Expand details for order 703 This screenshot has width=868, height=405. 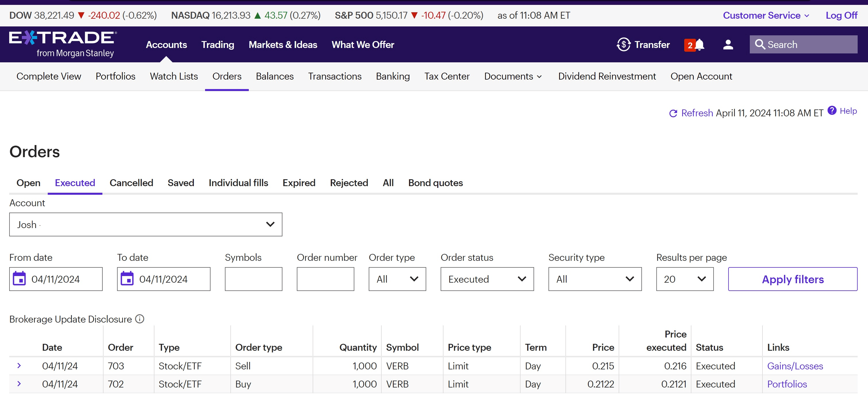(x=19, y=366)
